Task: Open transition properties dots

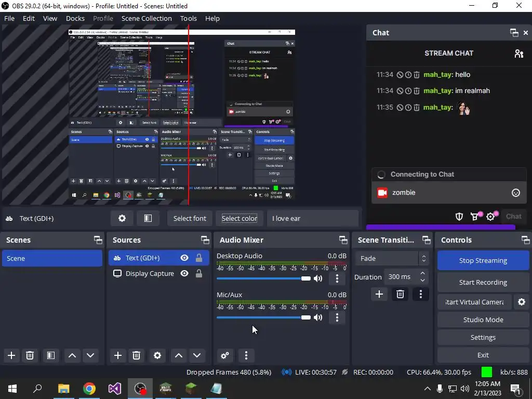Action: click(421, 294)
